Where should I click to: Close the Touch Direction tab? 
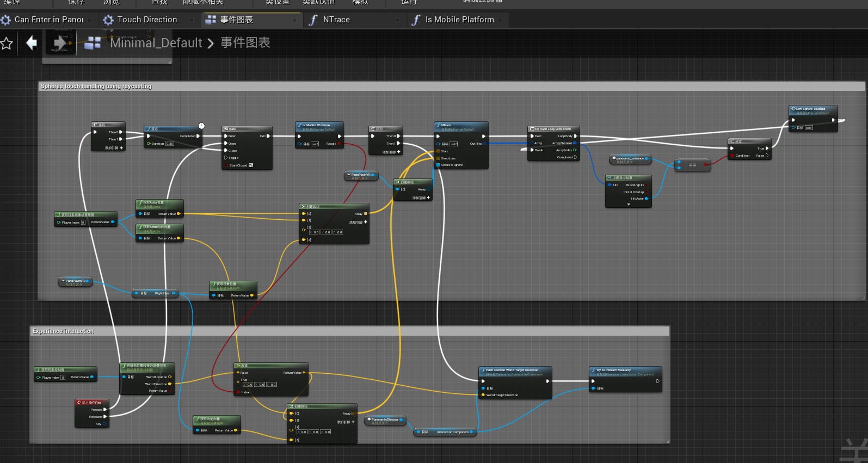[x=191, y=20]
